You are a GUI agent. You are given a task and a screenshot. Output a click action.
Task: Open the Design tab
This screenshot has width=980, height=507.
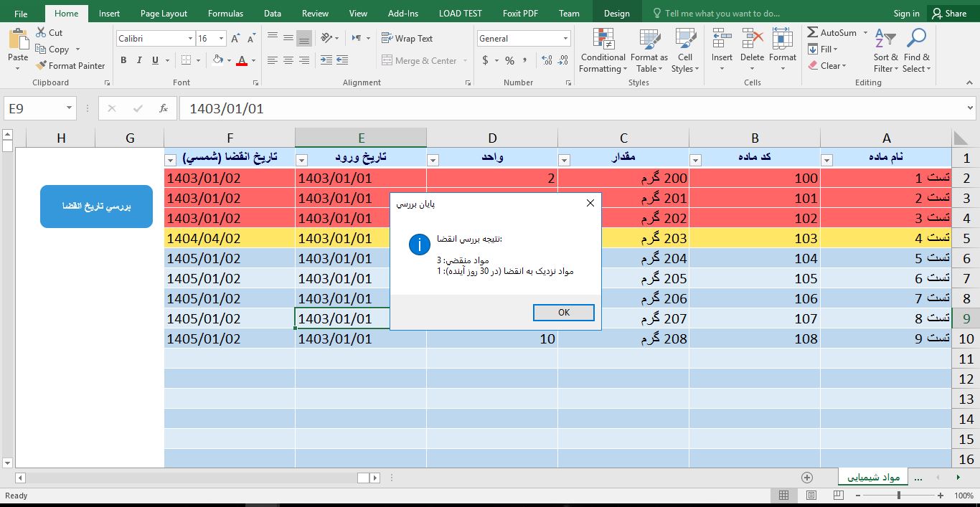pos(616,13)
